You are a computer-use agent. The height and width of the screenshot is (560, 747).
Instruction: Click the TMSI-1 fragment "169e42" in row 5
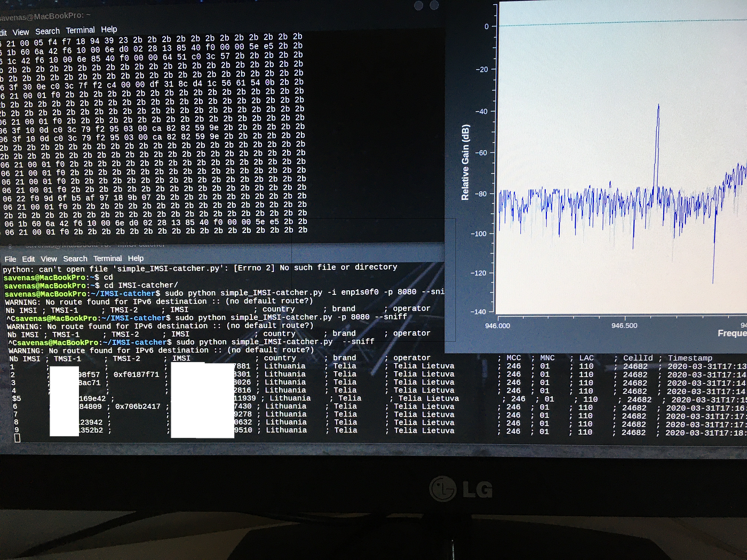[x=92, y=398]
